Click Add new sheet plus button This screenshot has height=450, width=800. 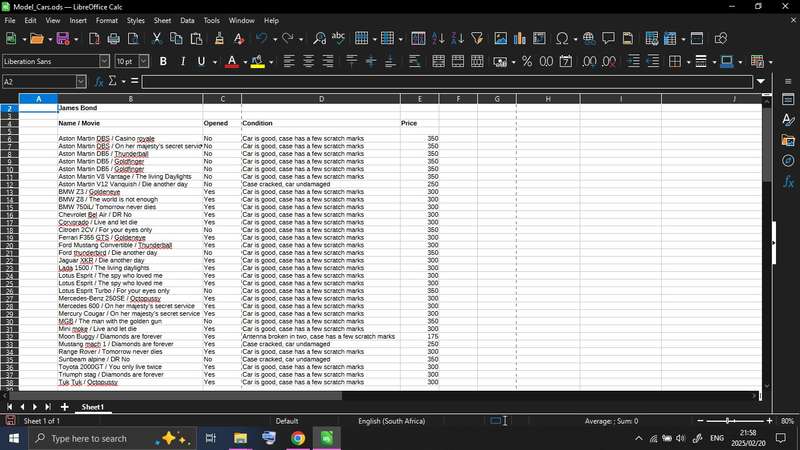pyautogui.click(x=64, y=407)
